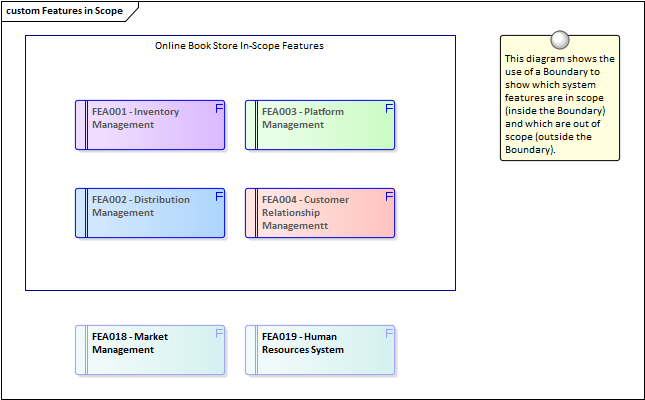Click the left double-bar stripe of FEA002

(82, 213)
